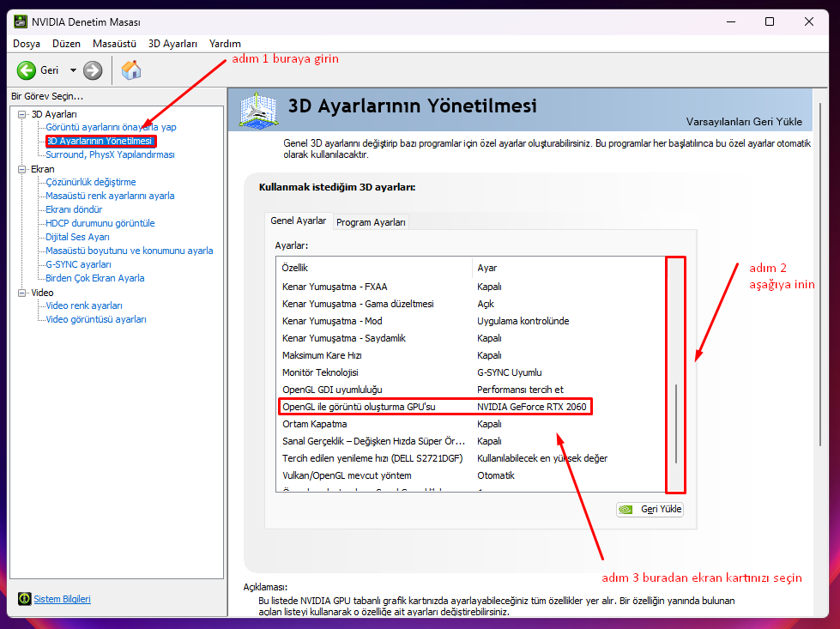Select Kenar Yumuşatma - Saydamlık row
The height and width of the screenshot is (629, 840).
coord(471,338)
